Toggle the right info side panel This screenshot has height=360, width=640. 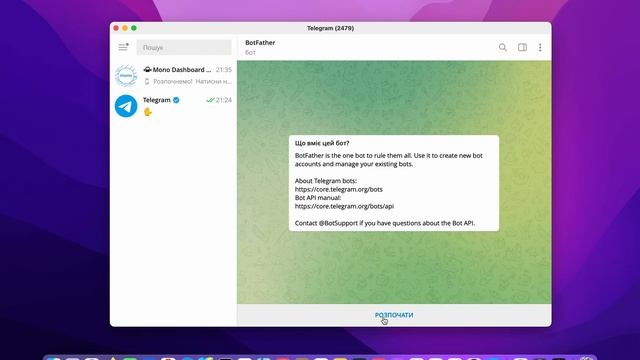click(x=522, y=47)
